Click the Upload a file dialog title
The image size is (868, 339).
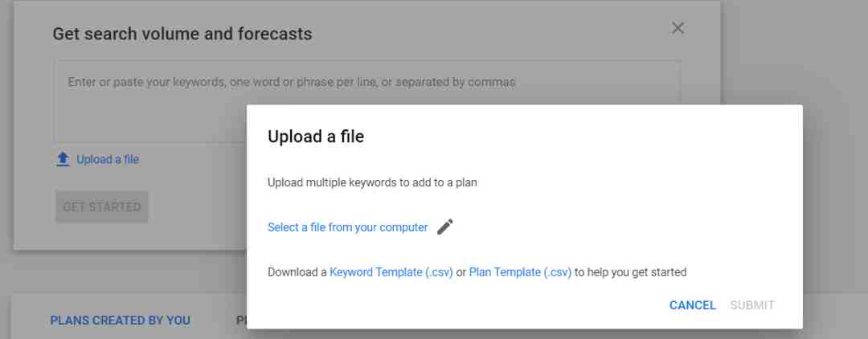[316, 136]
